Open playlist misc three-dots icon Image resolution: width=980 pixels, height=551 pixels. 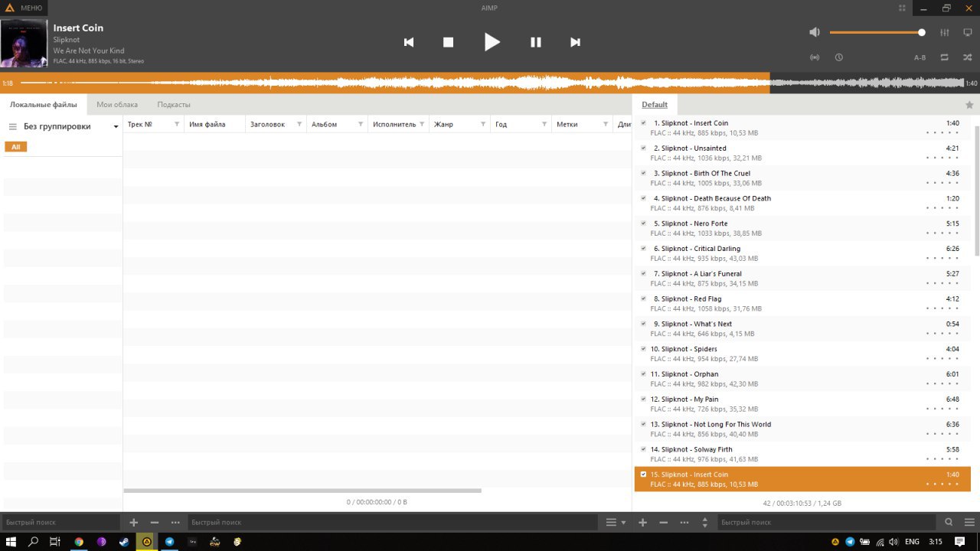(x=684, y=522)
